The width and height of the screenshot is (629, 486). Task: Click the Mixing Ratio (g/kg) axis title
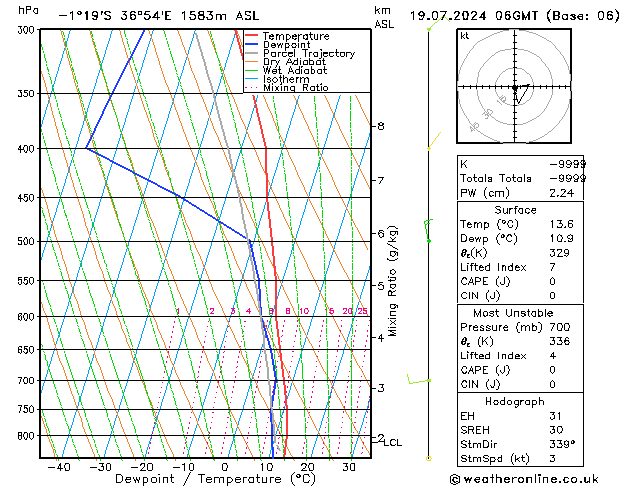(392, 281)
